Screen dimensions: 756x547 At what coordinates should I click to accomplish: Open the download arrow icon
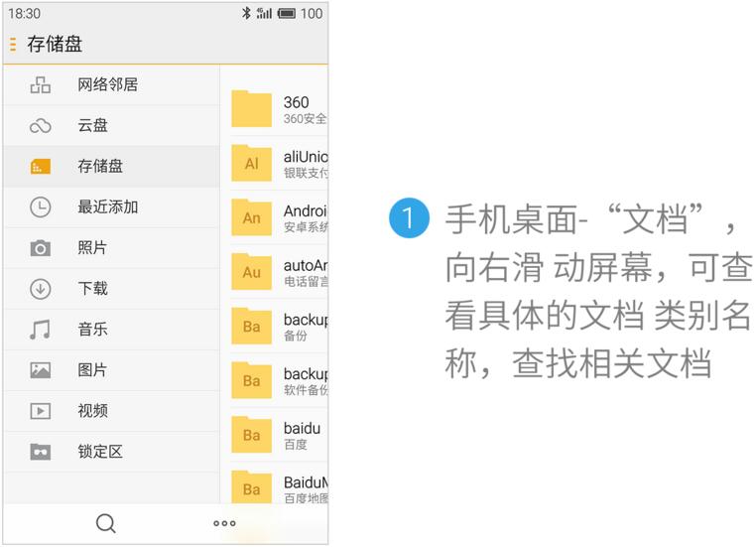40,289
